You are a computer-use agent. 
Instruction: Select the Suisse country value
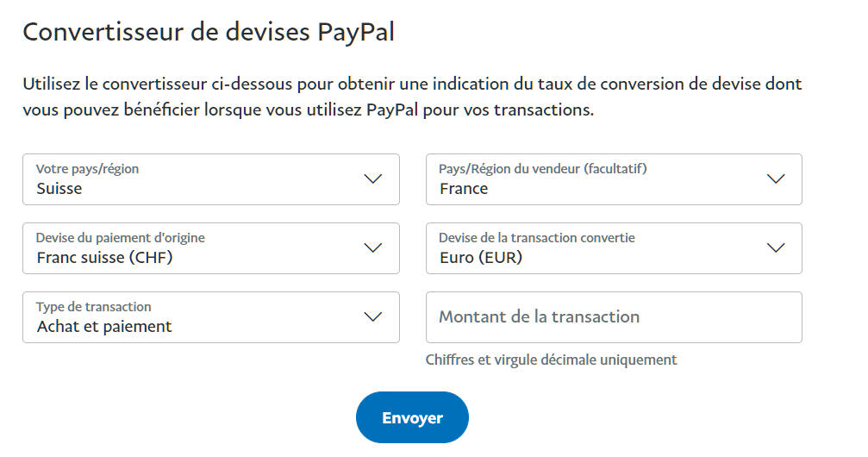(x=59, y=189)
